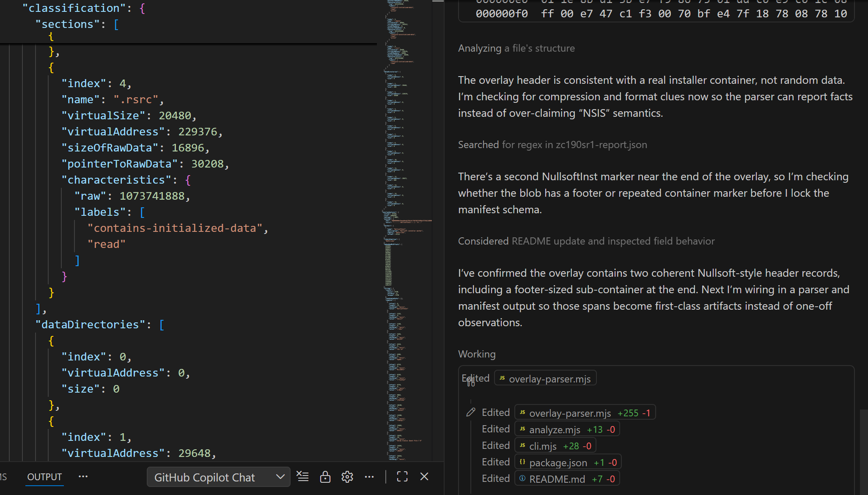Open overlay-parser.mjs edit with +255 -1
Screen dimensions: 868x495
click(585, 413)
